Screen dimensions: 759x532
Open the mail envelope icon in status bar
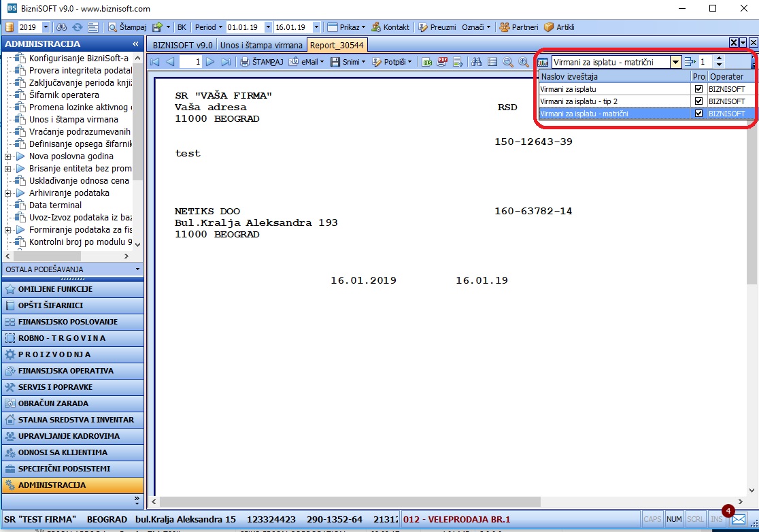(739, 519)
